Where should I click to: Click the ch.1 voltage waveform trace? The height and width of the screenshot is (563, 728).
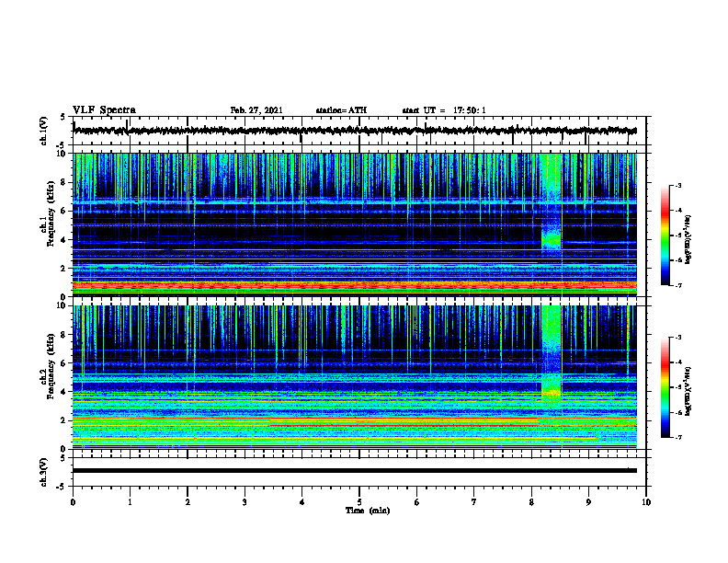[355, 131]
